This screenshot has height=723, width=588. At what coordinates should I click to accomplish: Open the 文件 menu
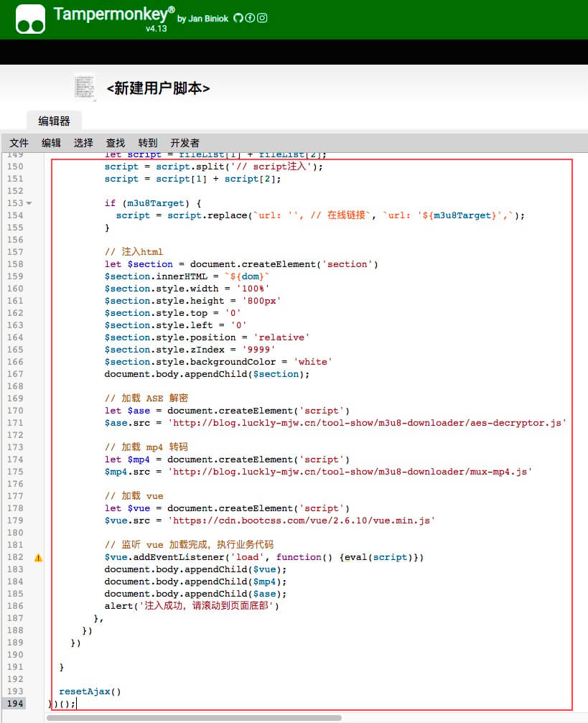pyautogui.click(x=19, y=143)
